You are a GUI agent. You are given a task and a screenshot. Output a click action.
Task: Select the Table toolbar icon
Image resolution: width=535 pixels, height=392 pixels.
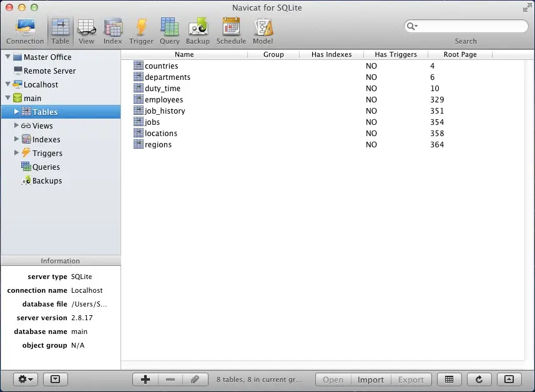[x=61, y=31]
